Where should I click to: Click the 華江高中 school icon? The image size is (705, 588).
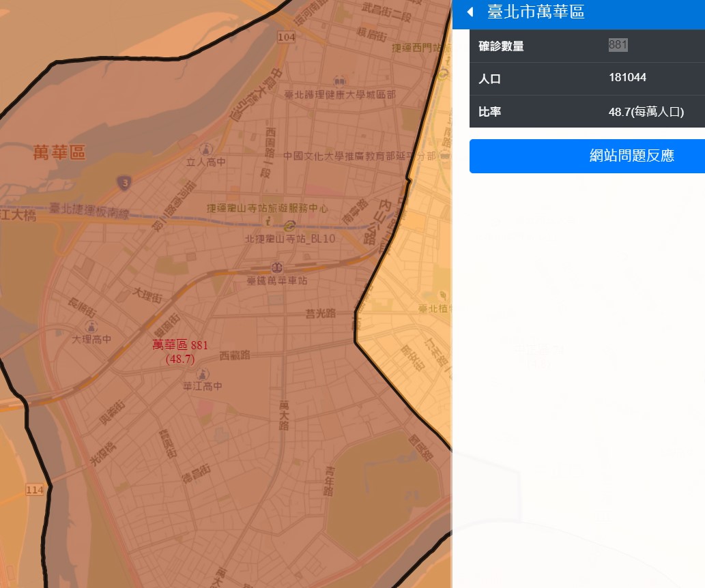click(202, 374)
